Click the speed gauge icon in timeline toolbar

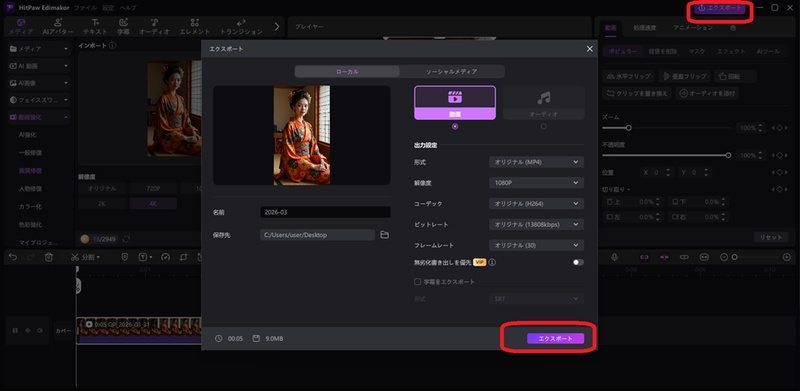pyautogui.click(x=165, y=257)
